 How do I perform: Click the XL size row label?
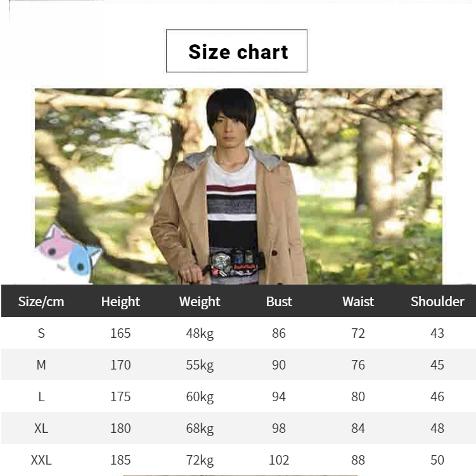pyautogui.click(x=41, y=428)
